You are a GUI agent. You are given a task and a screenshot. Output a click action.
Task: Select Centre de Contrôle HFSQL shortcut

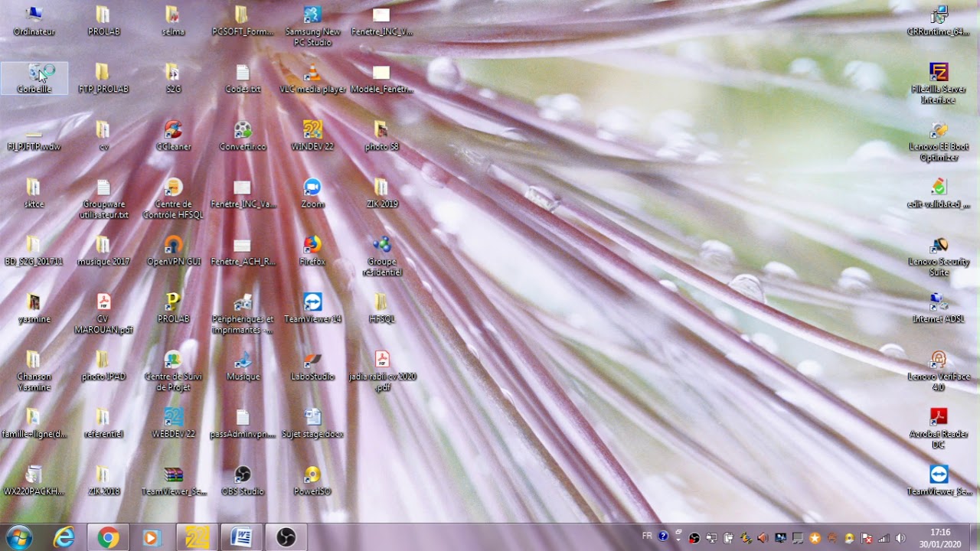point(174,198)
